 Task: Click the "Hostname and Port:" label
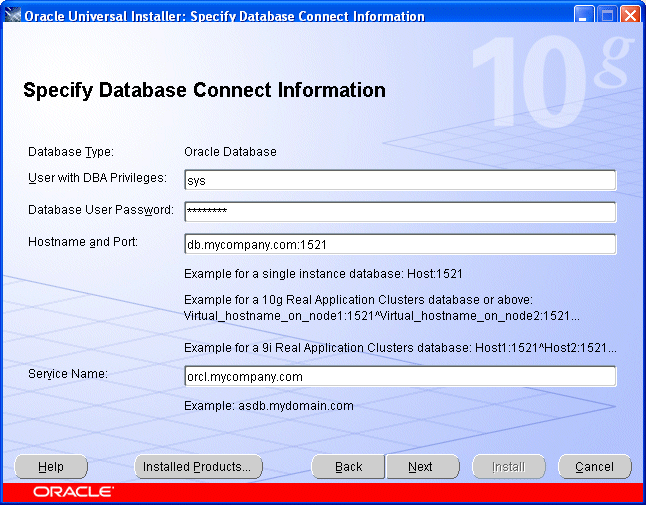pos(83,242)
